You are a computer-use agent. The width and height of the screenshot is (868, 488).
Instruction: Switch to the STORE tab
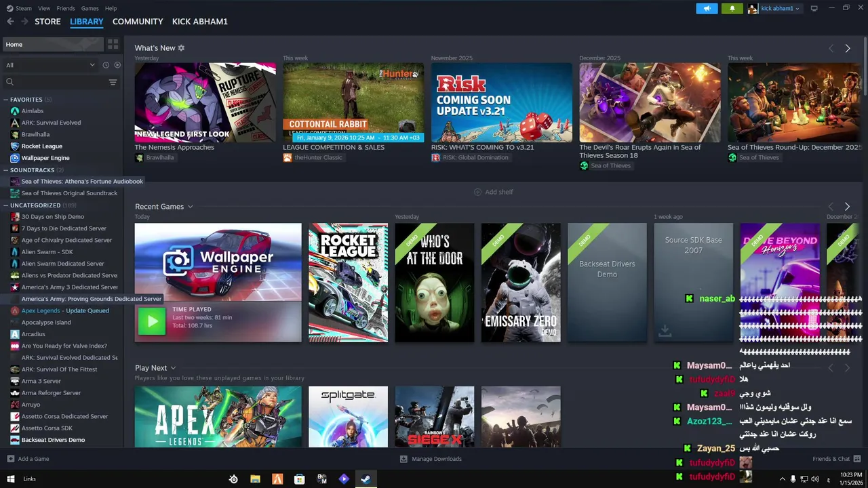[47, 22]
